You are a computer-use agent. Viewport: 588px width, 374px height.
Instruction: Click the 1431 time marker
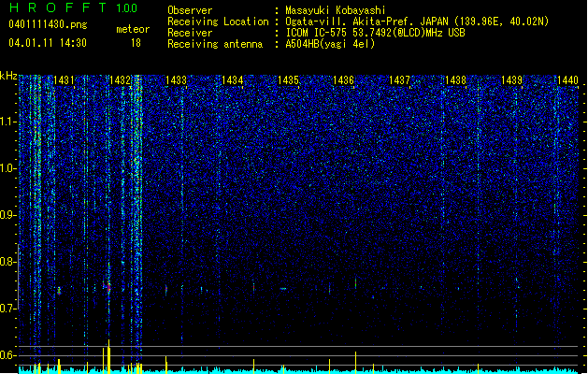64,80
